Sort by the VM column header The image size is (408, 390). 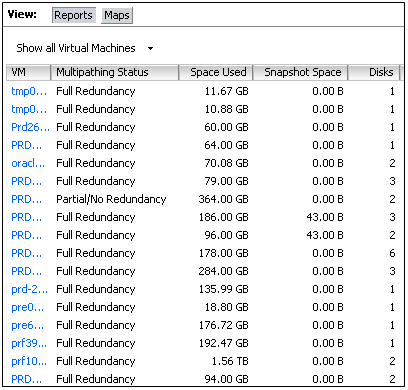tap(28, 72)
